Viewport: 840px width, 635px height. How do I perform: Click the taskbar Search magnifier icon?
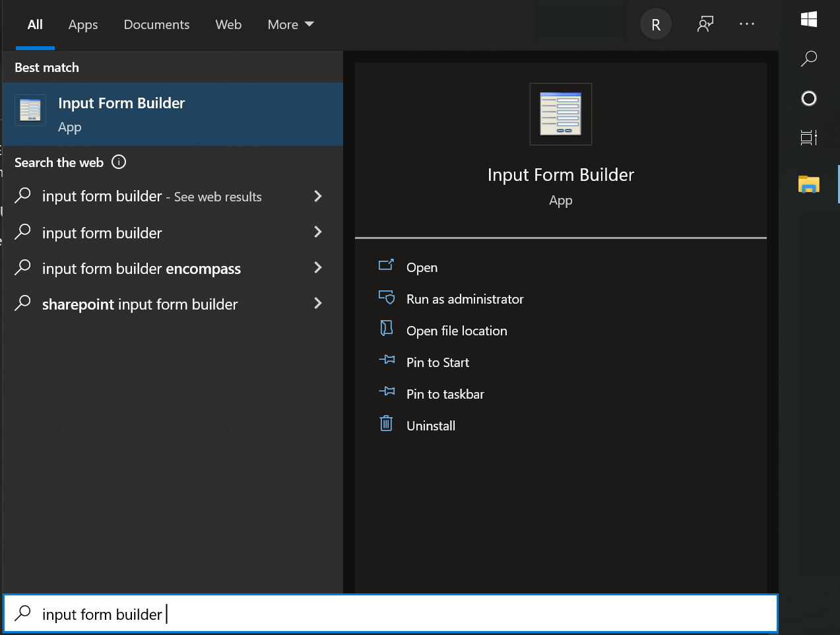pos(809,59)
